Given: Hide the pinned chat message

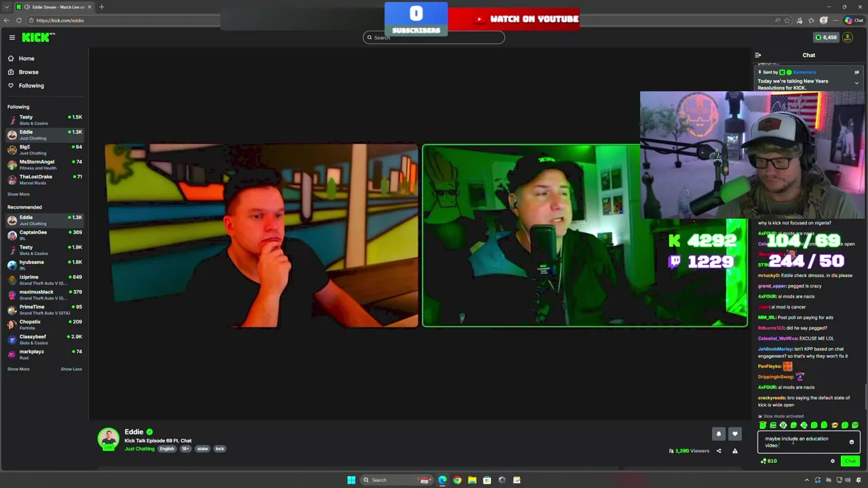Looking at the screenshot, I should [x=856, y=72].
